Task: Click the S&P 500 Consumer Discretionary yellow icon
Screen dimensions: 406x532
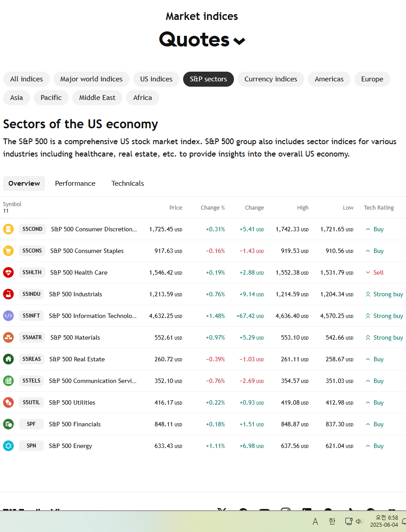Action: 8,229
